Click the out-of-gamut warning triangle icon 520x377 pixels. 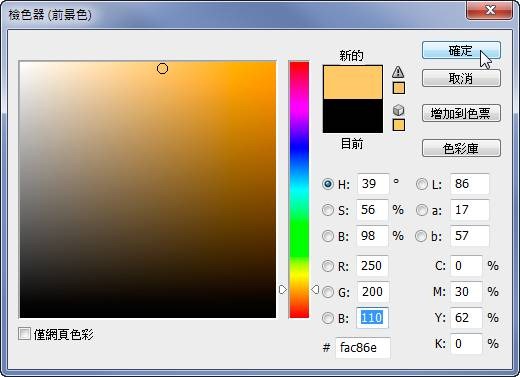(x=398, y=72)
